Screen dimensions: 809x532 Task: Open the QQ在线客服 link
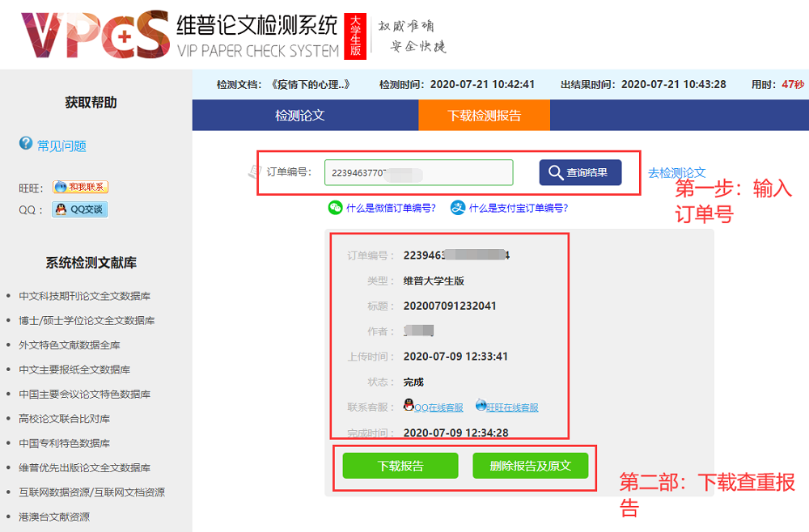(438, 407)
